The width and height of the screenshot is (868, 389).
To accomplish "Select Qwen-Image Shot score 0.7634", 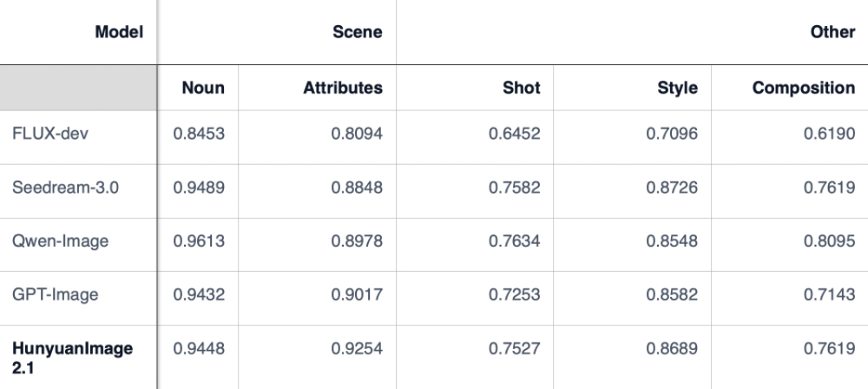I will pyautogui.click(x=513, y=241).
